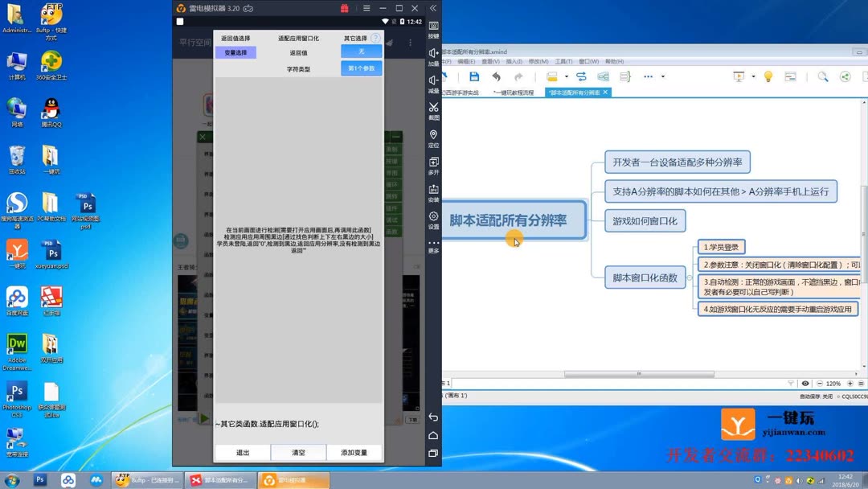Collapse the emulator sidebar with the chevron
This screenshot has width=868, height=489.
click(x=434, y=9)
